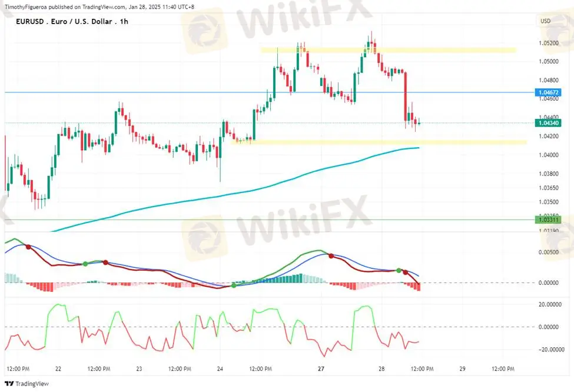Click the TradingView logo at the bottom
Viewport: 574px width, 392px height.
[x=26, y=384]
